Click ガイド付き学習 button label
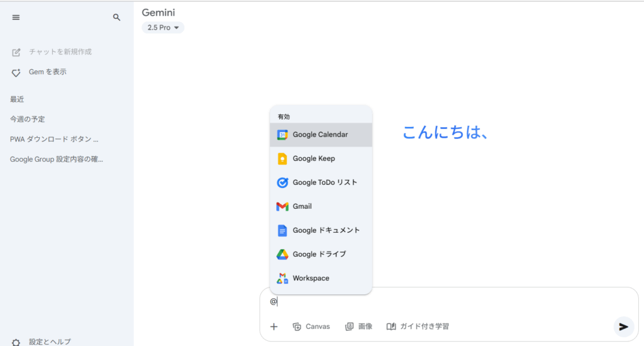Screen dimensions: 644x346 tap(425, 326)
